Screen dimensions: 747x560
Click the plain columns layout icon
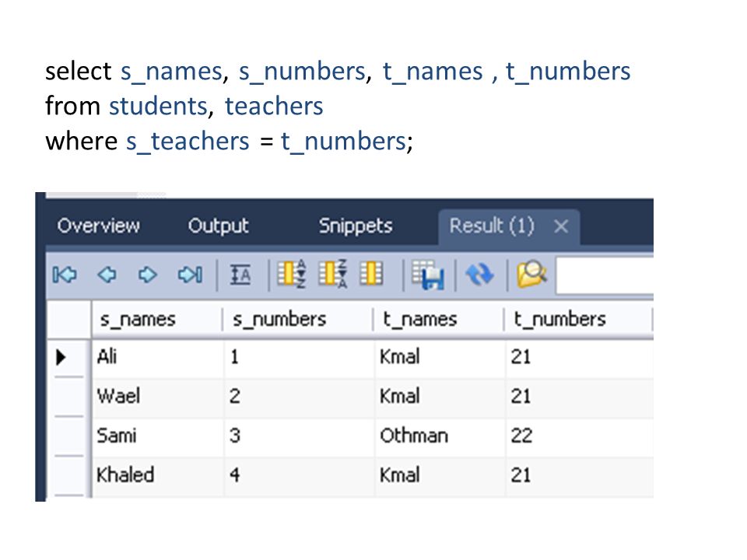[371, 274]
